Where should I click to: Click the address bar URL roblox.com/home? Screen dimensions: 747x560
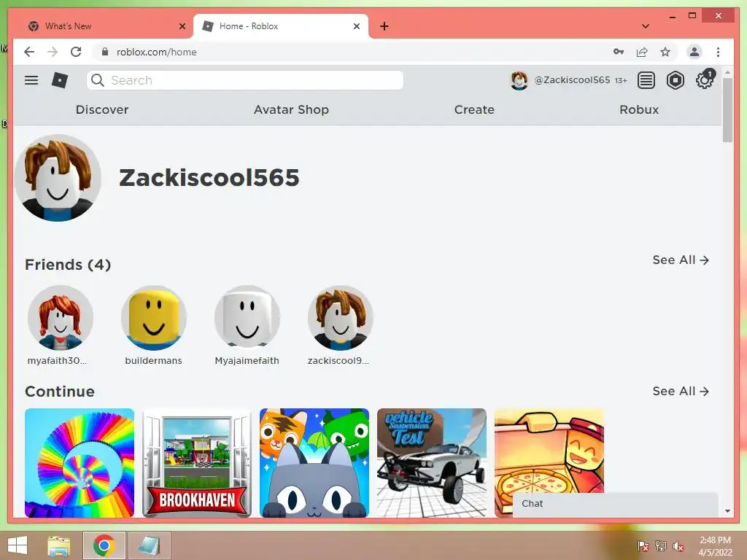(156, 52)
